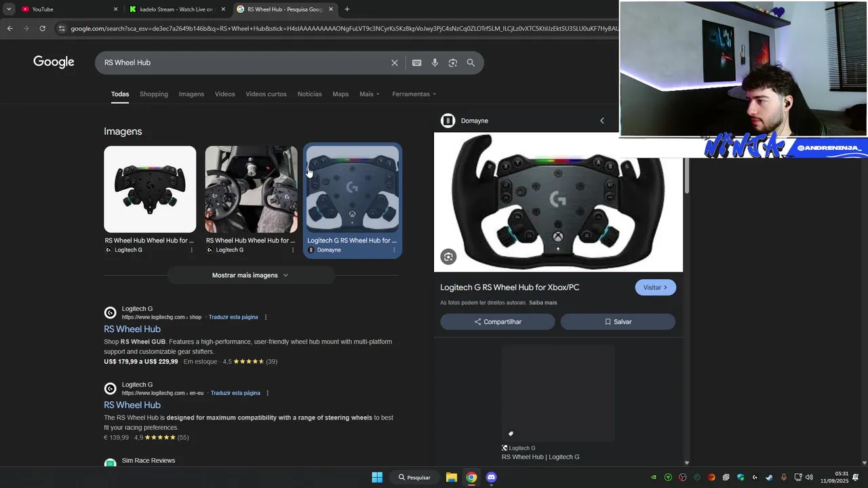Select the Shopping search filter

pos(154,94)
